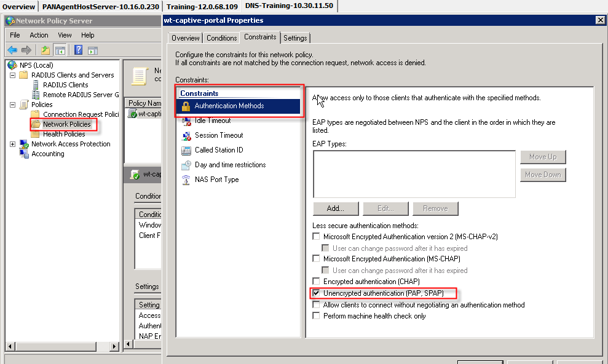Viewport: 608px width, 364px height.
Task: Toggle password change option under MS-CHAP
Action: click(x=325, y=270)
